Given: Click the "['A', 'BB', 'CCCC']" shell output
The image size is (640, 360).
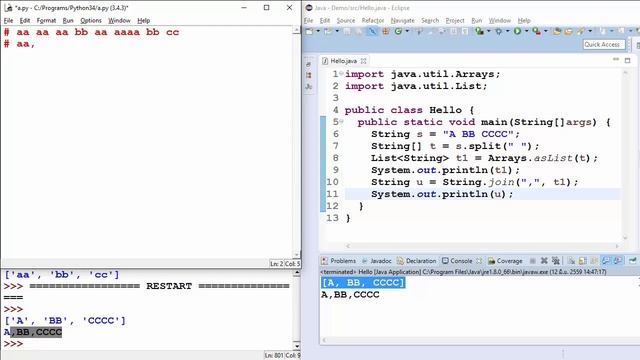Looking at the screenshot, I should (x=65, y=321).
